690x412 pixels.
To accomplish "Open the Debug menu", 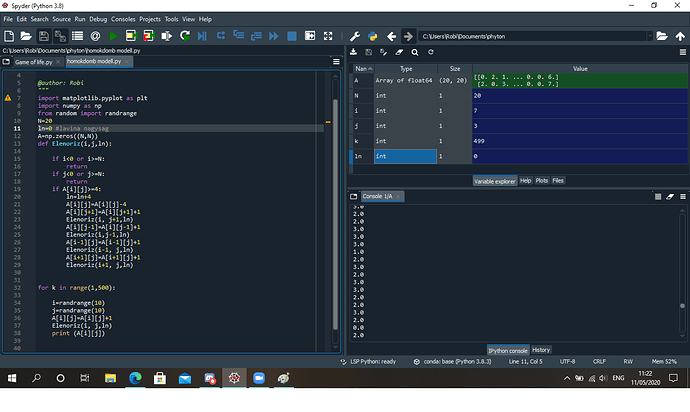I will coord(99,19).
